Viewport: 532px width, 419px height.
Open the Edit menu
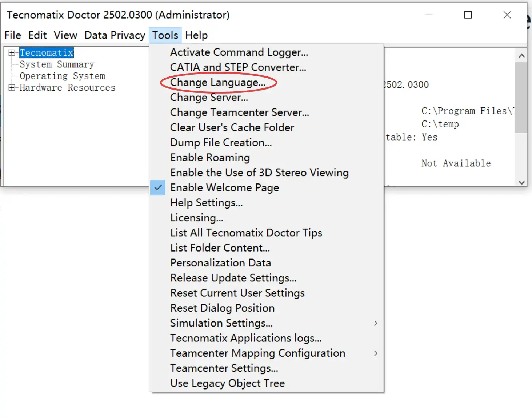click(x=37, y=35)
